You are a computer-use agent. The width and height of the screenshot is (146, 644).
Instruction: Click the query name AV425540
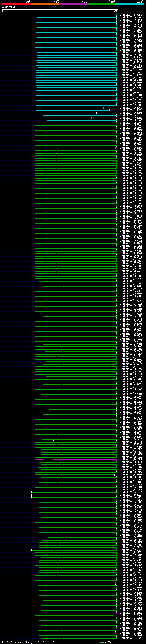8,8
